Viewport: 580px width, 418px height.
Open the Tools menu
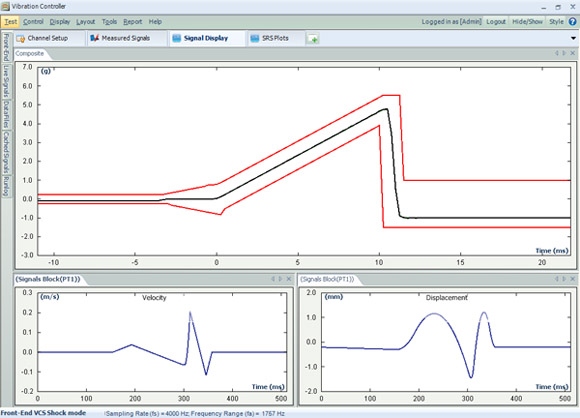[x=109, y=22]
